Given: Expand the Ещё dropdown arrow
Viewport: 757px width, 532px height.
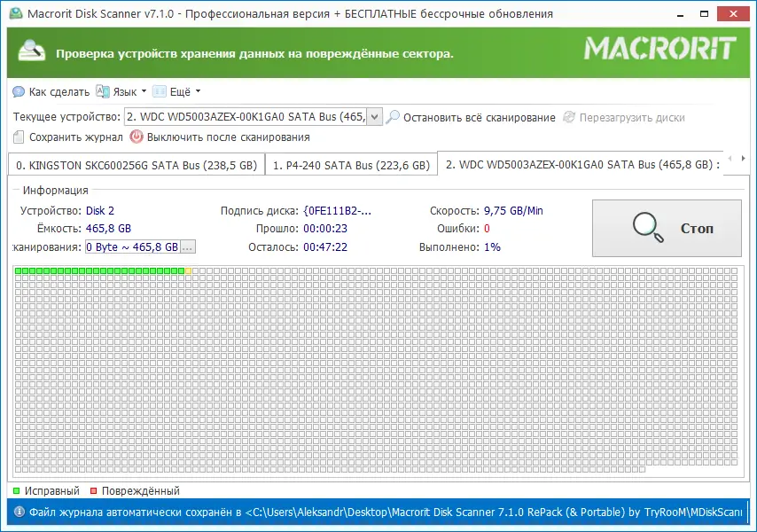Looking at the screenshot, I should pyautogui.click(x=198, y=91).
